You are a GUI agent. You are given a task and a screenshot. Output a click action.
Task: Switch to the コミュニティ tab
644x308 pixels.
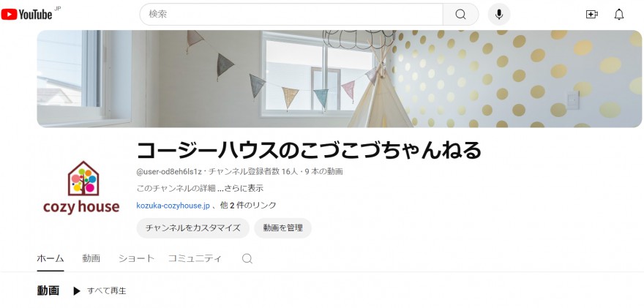(195, 258)
